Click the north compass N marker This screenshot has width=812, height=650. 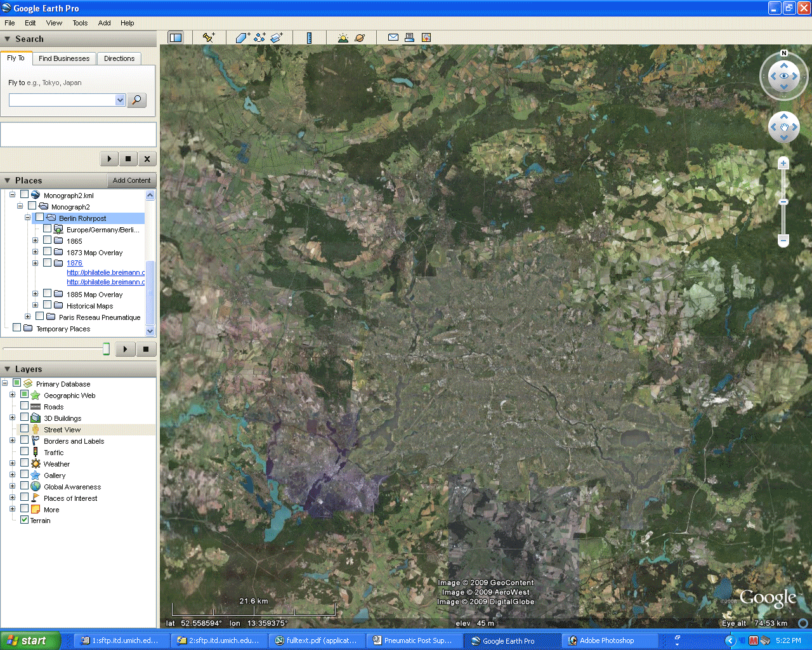tap(784, 53)
